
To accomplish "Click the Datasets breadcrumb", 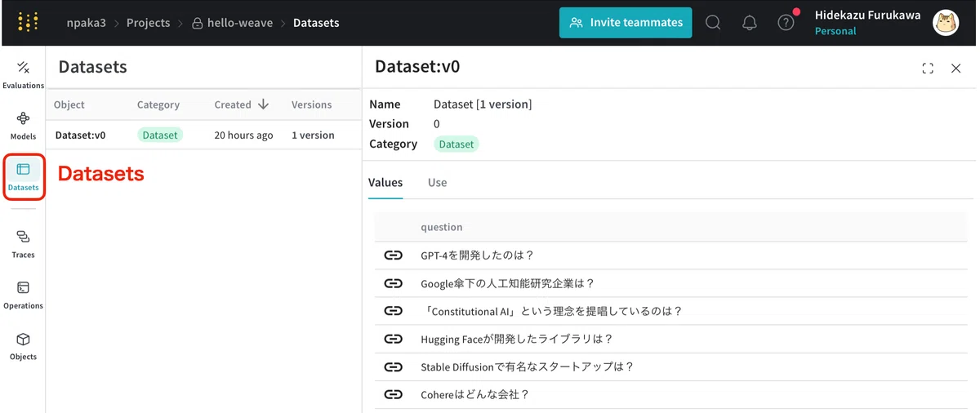I will 316,23.
